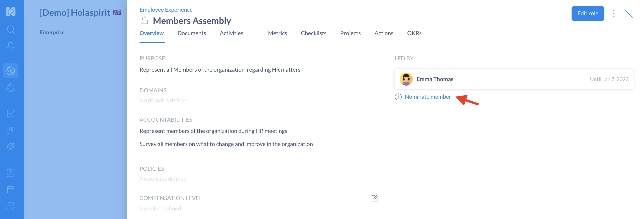Click Nominate member link

pos(428,97)
